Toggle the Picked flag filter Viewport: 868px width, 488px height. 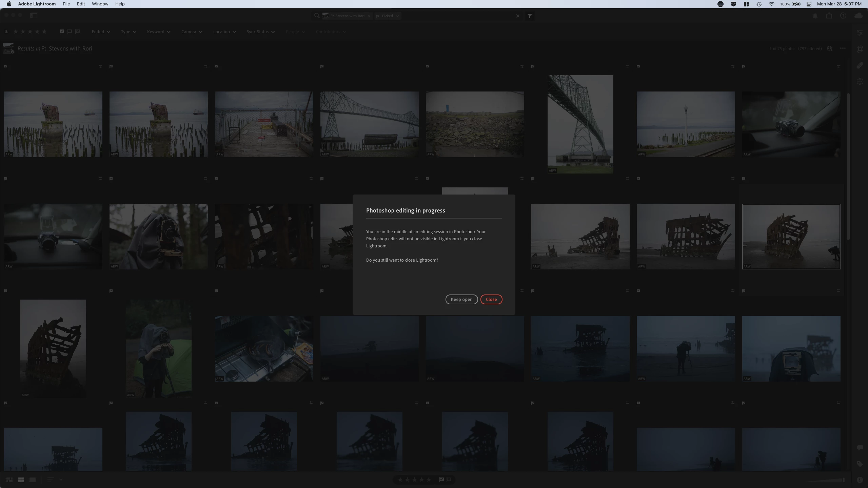click(x=62, y=32)
